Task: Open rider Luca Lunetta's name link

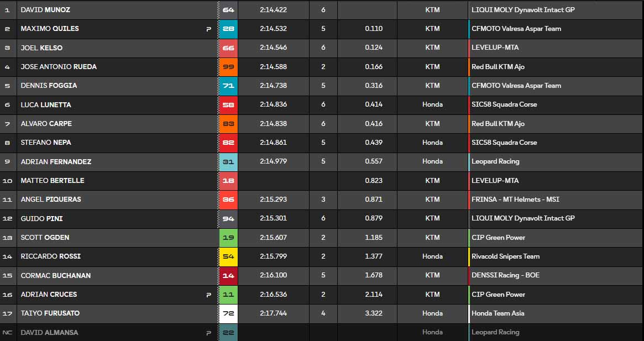Action: pos(46,105)
